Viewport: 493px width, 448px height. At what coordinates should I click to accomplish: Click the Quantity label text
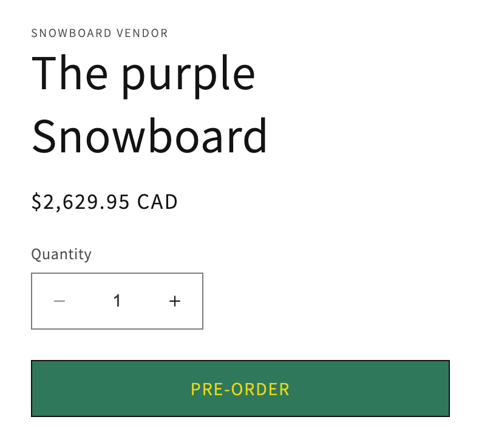click(61, 254)
